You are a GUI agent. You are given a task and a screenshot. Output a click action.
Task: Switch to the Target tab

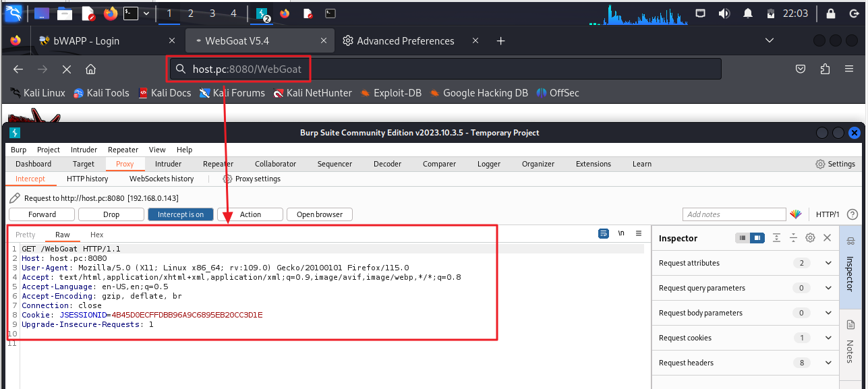click(84, 164)
